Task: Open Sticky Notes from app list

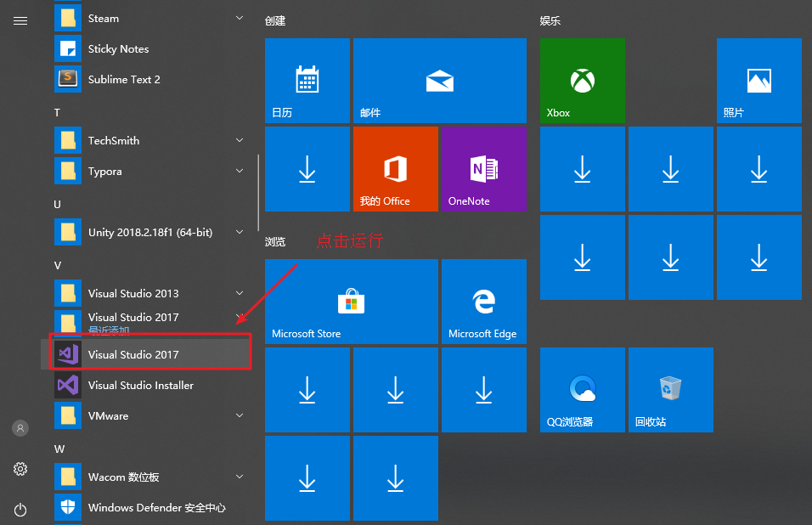Action: (118, 48)
